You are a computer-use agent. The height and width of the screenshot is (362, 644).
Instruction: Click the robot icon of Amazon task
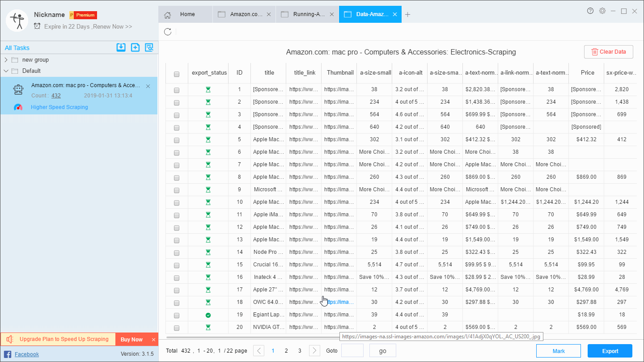[18, 89]
